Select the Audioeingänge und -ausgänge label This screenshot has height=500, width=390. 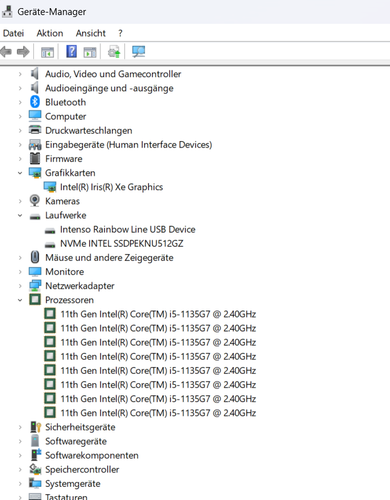coord(109,88)
